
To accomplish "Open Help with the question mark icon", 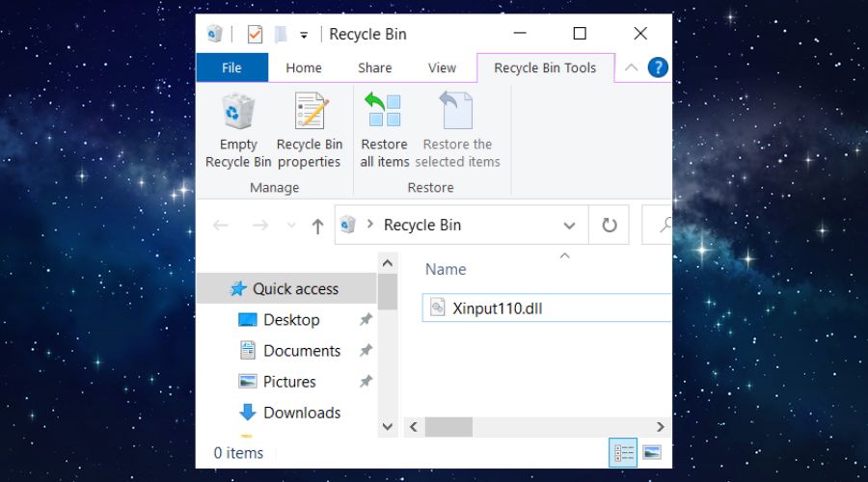I will pos(658,67).
